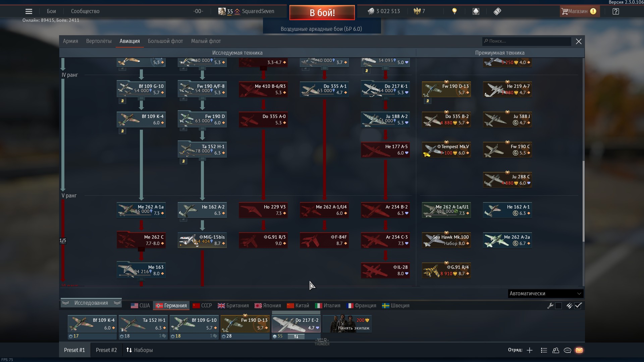The height and width of the screenshot is (362, 644).
Task: Open the Автоматически dropdown
Action: pos(545,294)
